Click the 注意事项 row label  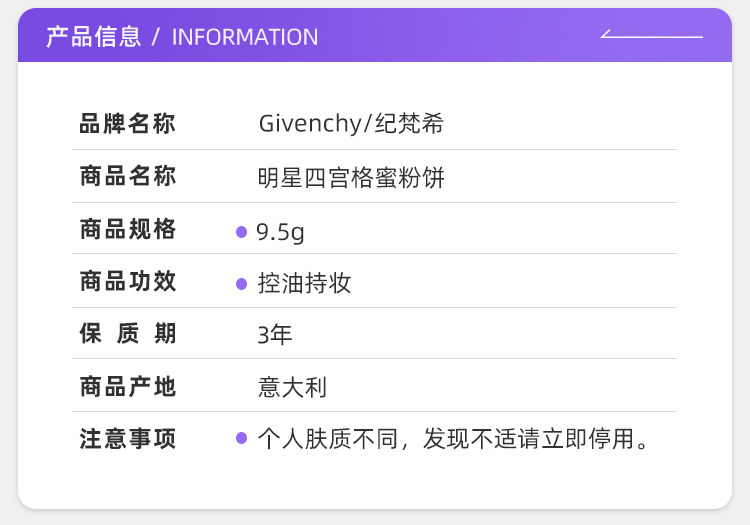pos(127,439)
